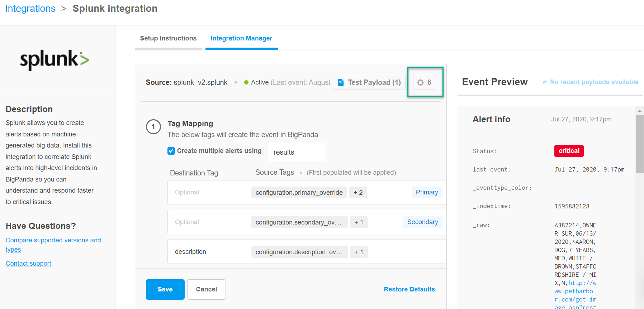Viewport: 644px width, 309px height.
Task: Click the Alert info heading
Action: [491, 119]
